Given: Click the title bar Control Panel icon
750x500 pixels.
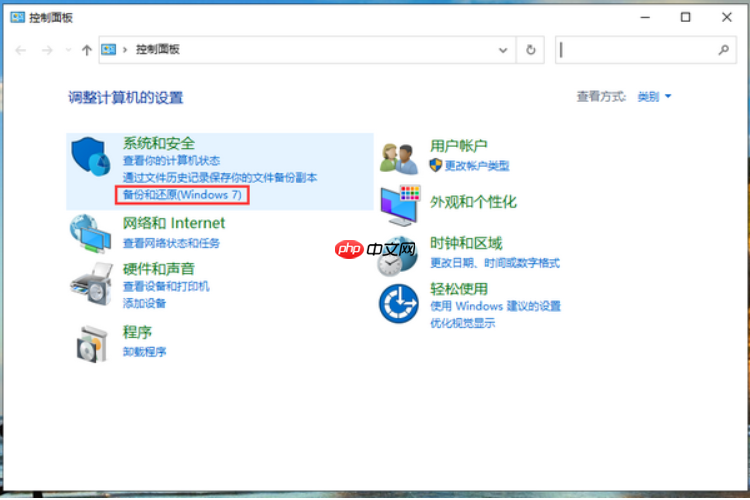Looking at the screenshot, I should click(x=17, y=18).
